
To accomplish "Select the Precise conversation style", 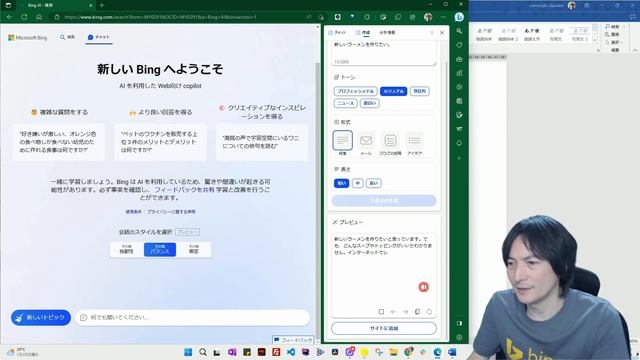I will click(193, 249).
